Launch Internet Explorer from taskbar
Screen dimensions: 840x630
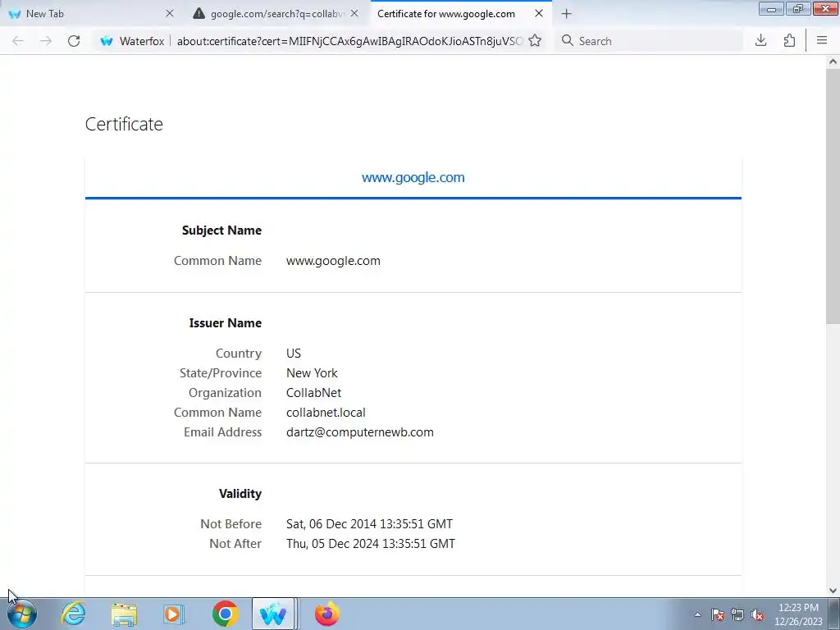coord(73,614)
